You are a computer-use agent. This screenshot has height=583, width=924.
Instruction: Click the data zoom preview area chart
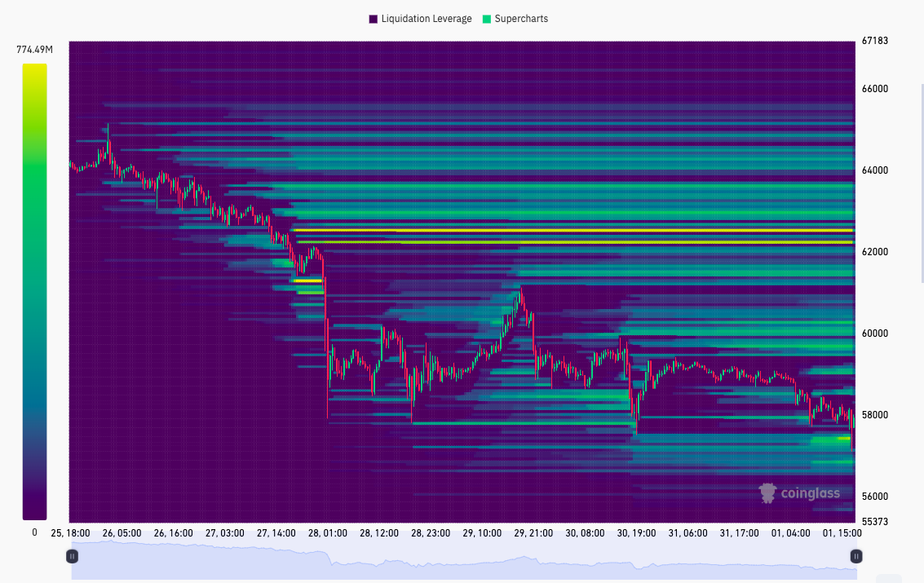[x=464, y=559]
